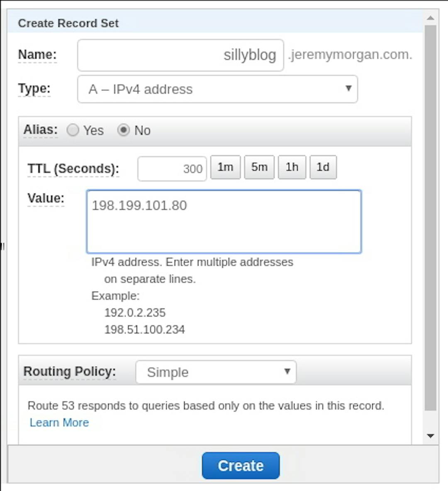The image size is (448, 491).
Task: Select No for Alias
Action: 124,130
